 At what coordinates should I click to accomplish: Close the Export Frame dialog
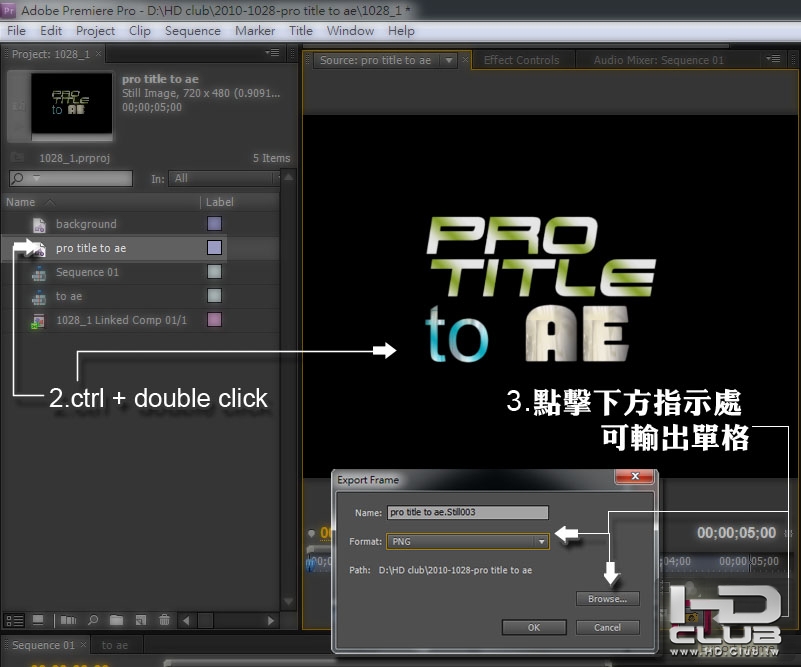(635, 476)
